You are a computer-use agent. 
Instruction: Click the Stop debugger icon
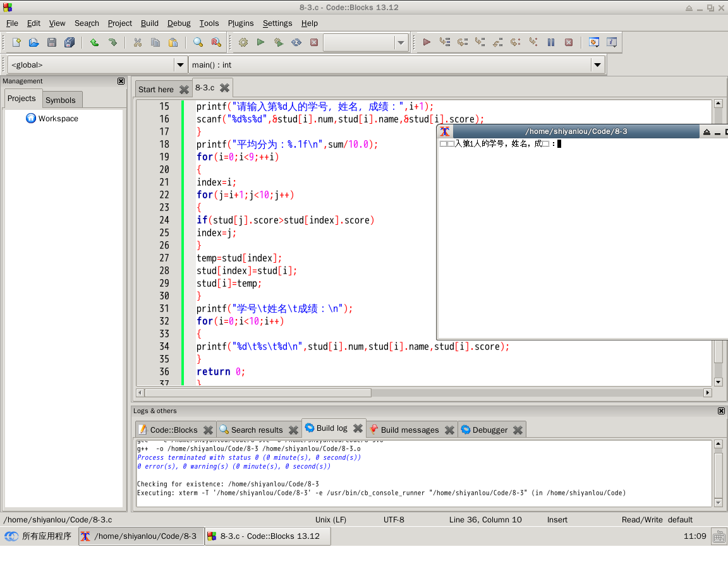569,43
